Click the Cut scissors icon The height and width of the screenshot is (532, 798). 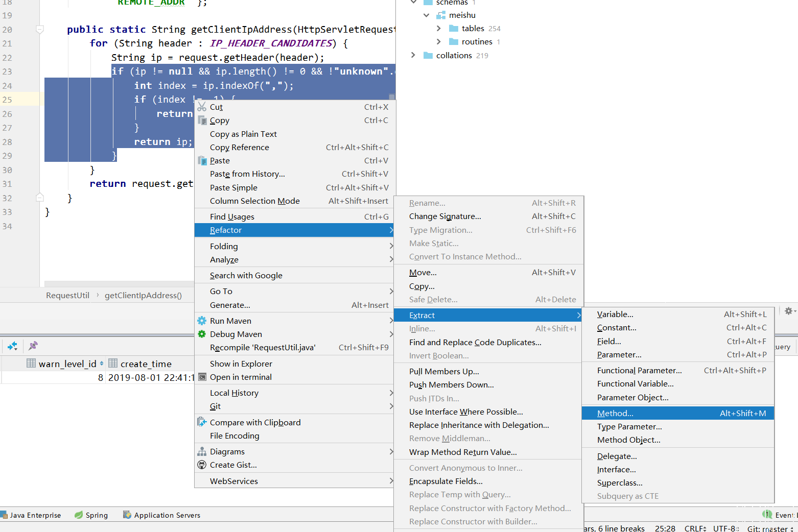pyautogui.click(x=202, y=107)
